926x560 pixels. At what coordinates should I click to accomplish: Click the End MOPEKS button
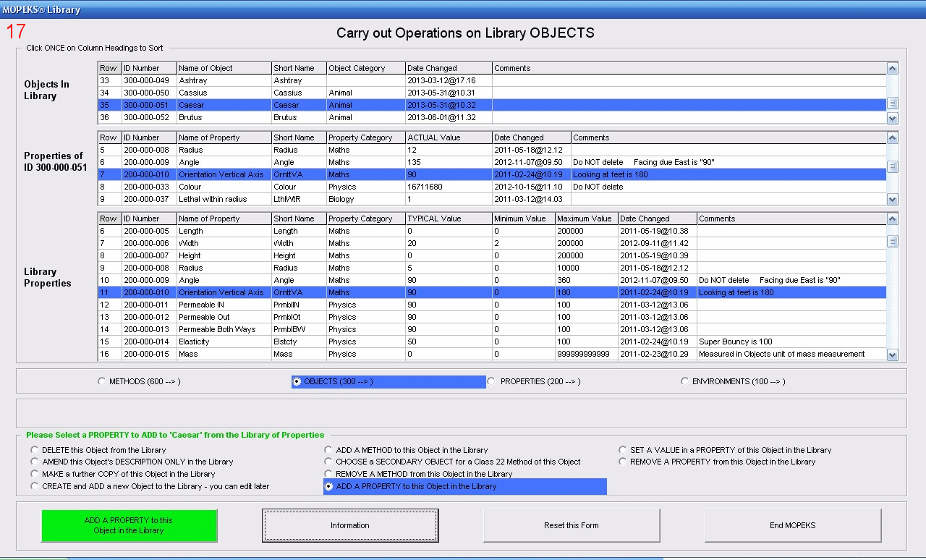click(x=793, y=525)
